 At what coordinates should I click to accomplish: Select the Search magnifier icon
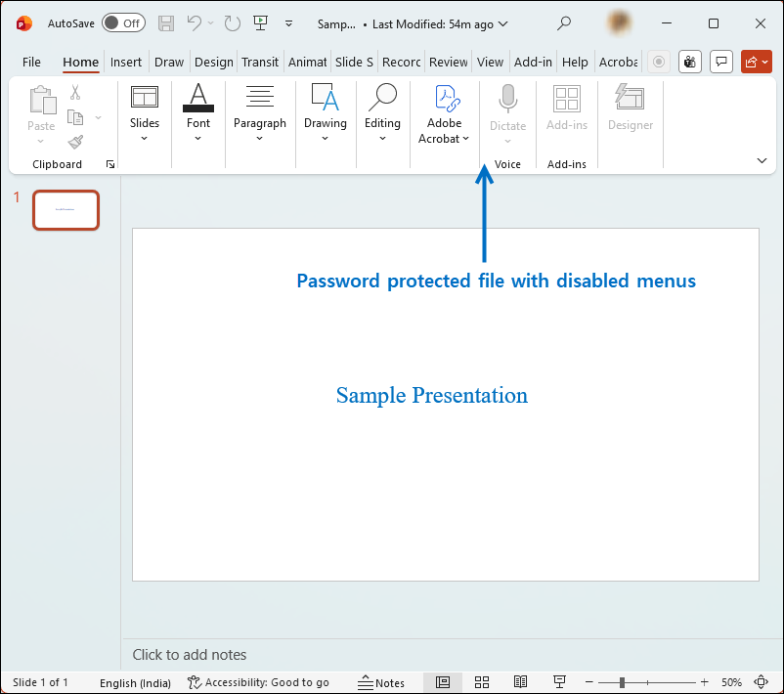coord(564,22)
